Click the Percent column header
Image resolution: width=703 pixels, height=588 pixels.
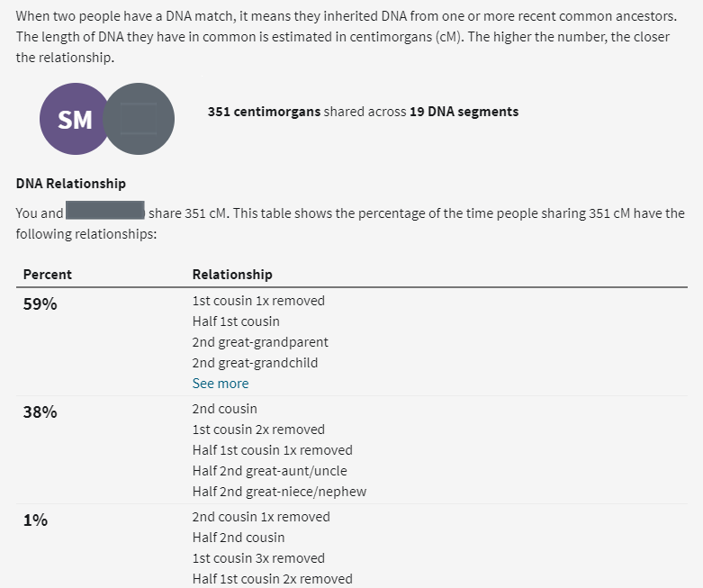coord(47,275)
